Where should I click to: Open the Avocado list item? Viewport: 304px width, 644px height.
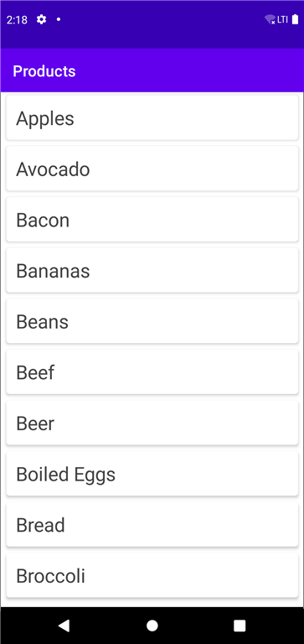pyautogui.click(x=152, y=169)
